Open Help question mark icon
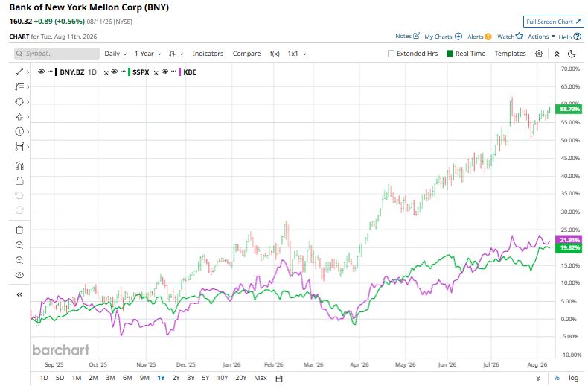This screenshot has height=389, width=588. point(578,37)
